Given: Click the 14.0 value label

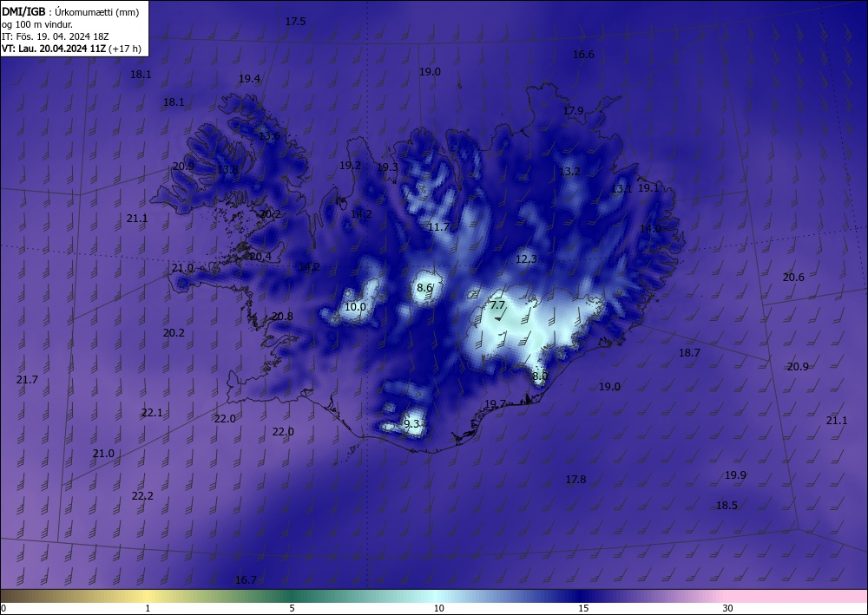Looking at the screenshot, I should click(x=650, y=228).
